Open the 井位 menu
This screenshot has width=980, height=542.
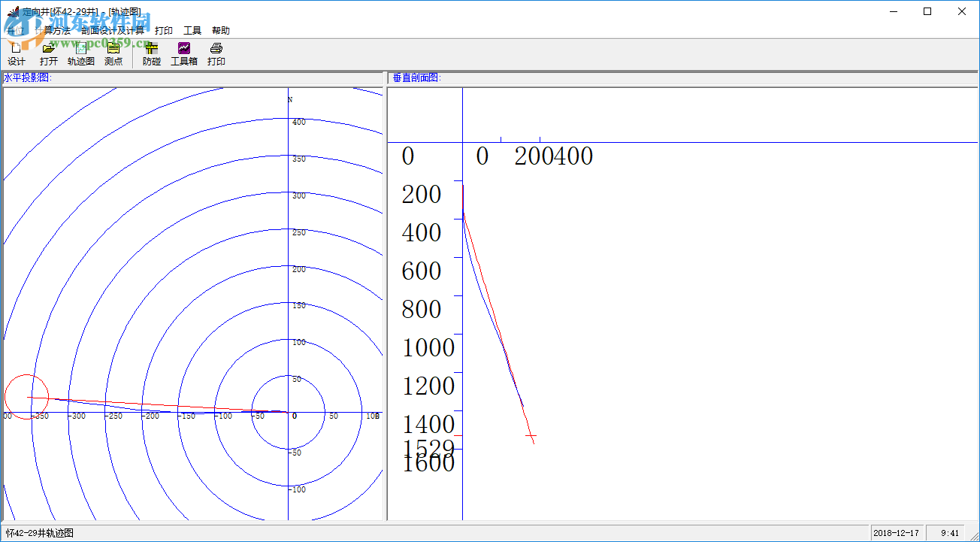coord(16,31)
